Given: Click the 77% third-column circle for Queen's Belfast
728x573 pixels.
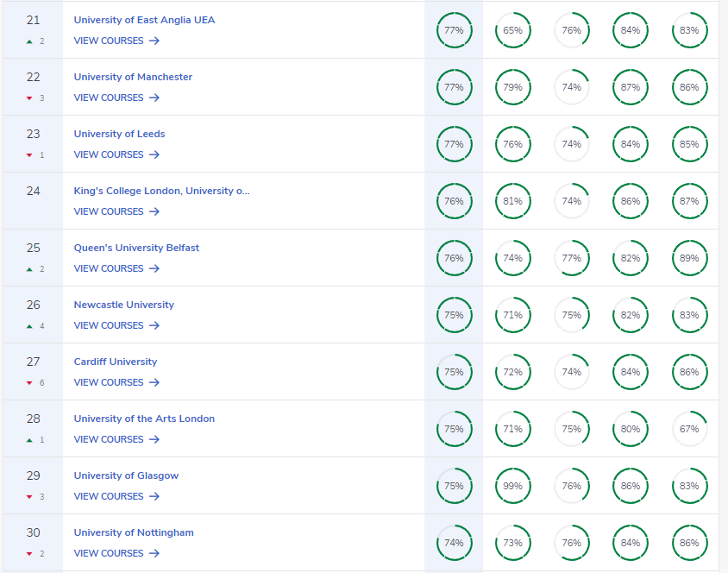Looking at the screenshot, I should (572, 258).
